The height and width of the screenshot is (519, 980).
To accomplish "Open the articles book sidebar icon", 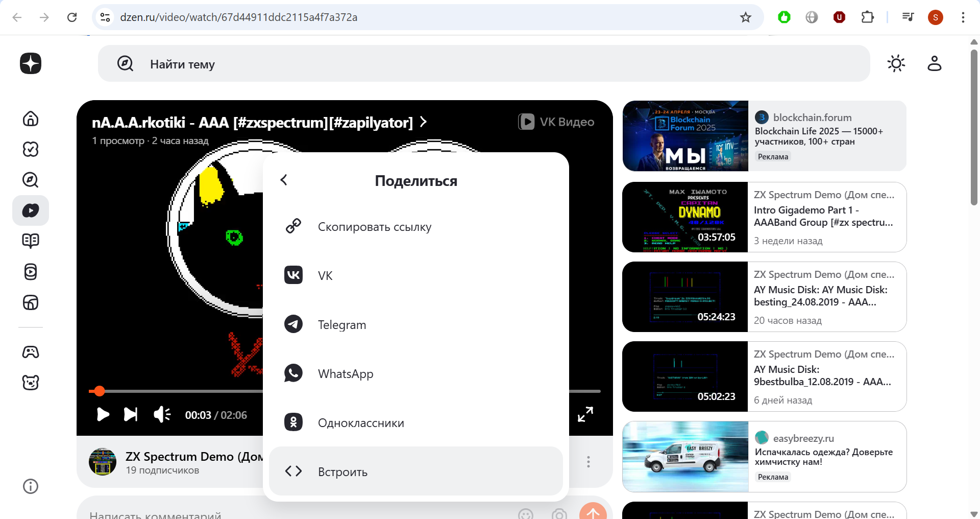I will 31,241.
